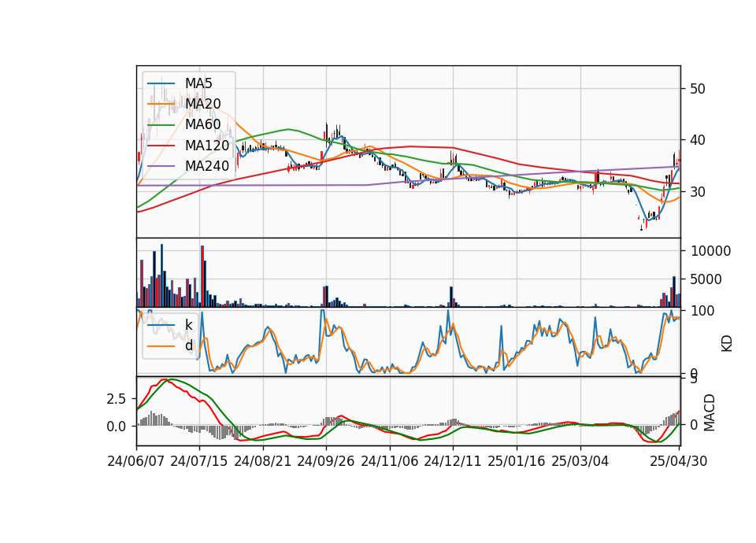
Task: Click the price axis value 30
Action: click(698, 192)
